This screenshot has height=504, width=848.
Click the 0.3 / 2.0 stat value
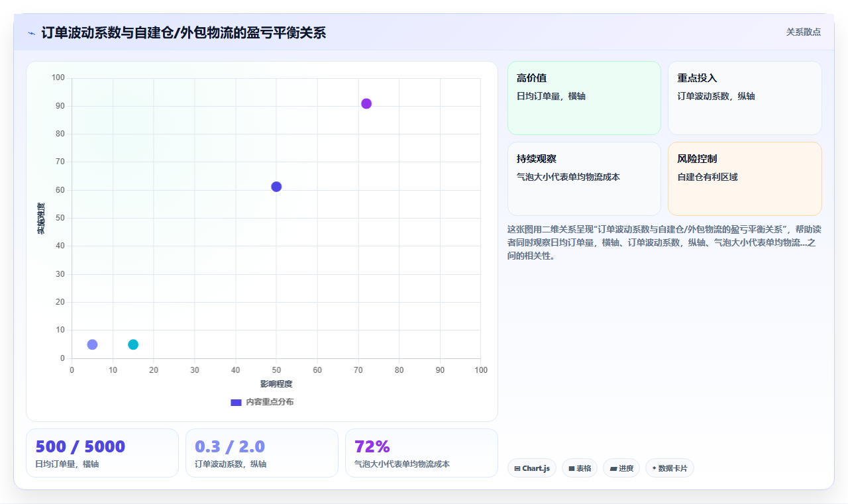[230, 446]
